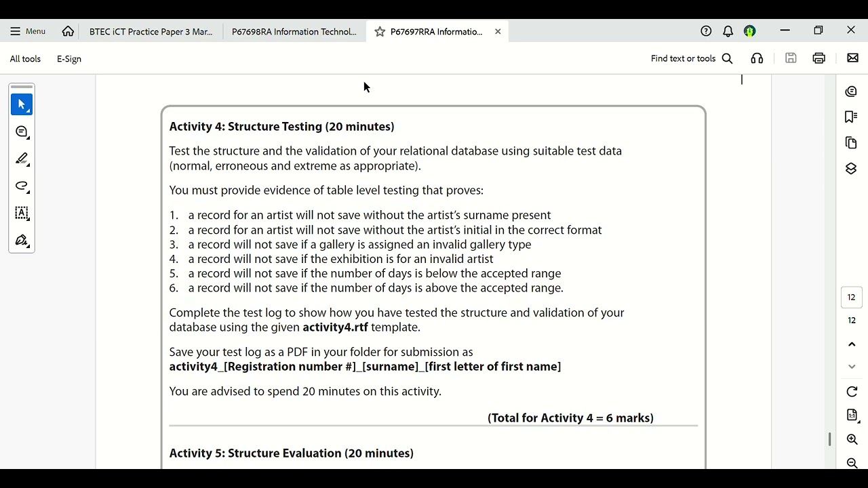The height and width of the screenshot is (488, 868).
Task: Go to previous page with up chevron
Action: coord(852,344)
